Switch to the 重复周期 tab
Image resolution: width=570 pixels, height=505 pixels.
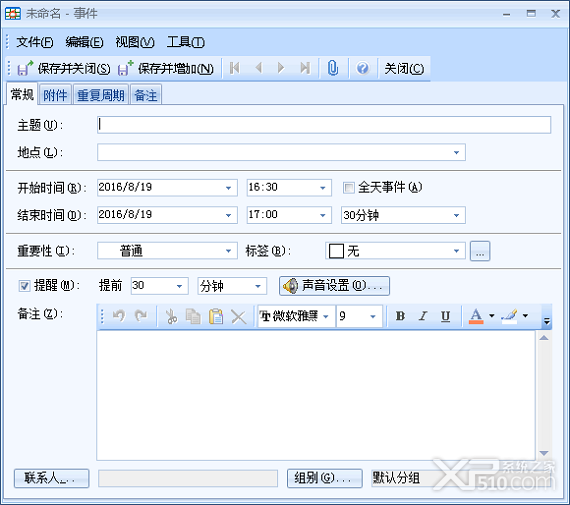[x=101, y=95]
